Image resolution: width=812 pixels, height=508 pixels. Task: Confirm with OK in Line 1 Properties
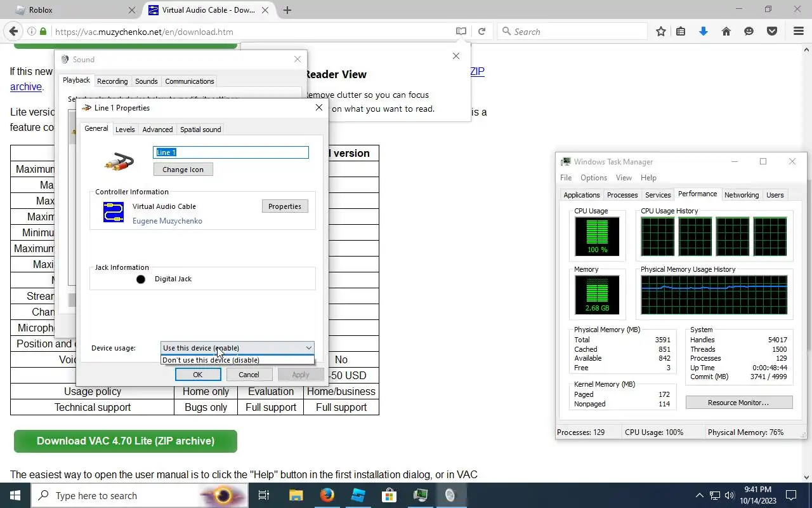[197, 375]
